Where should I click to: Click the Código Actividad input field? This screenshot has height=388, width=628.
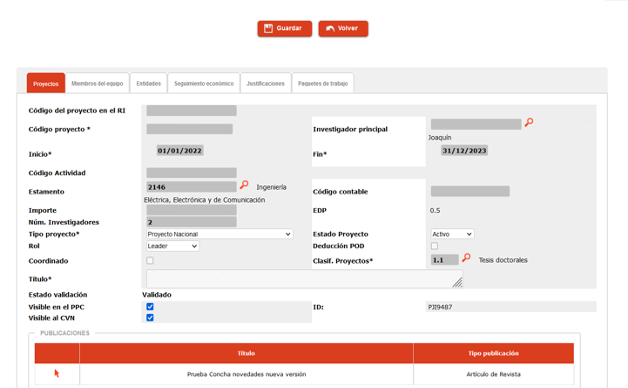pos(191,173)
